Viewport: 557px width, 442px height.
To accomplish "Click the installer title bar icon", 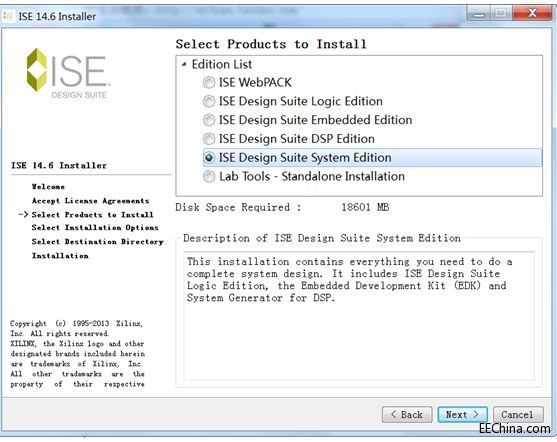I will coord(9,16).
